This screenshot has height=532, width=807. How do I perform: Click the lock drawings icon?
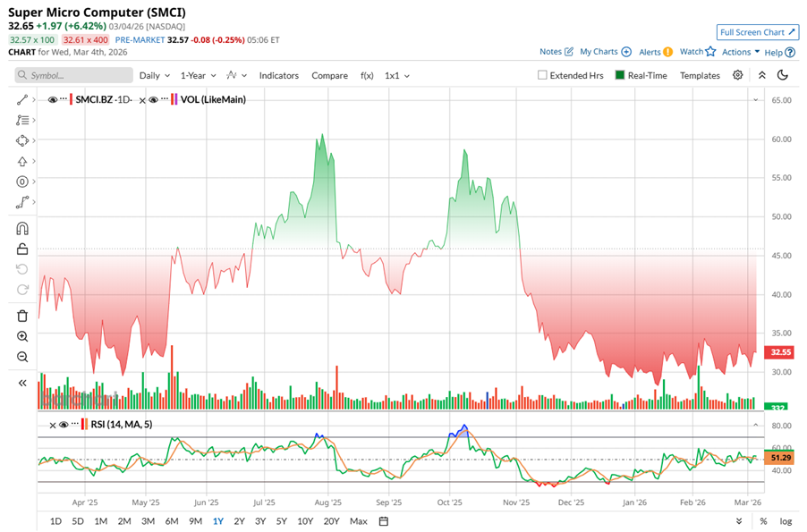pos(22,249)
